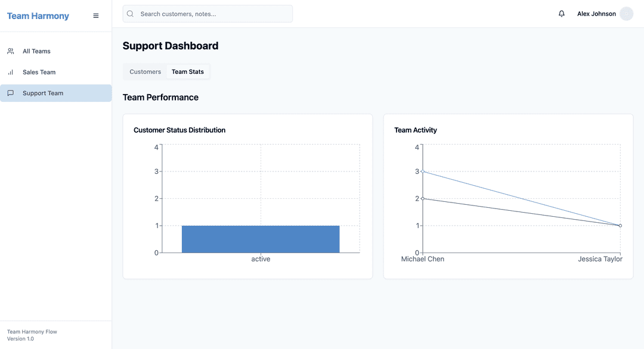The width and height of the screenshot is (644, 349).
Task: Click the user avatar circle
Action: [x=626, y=14]
